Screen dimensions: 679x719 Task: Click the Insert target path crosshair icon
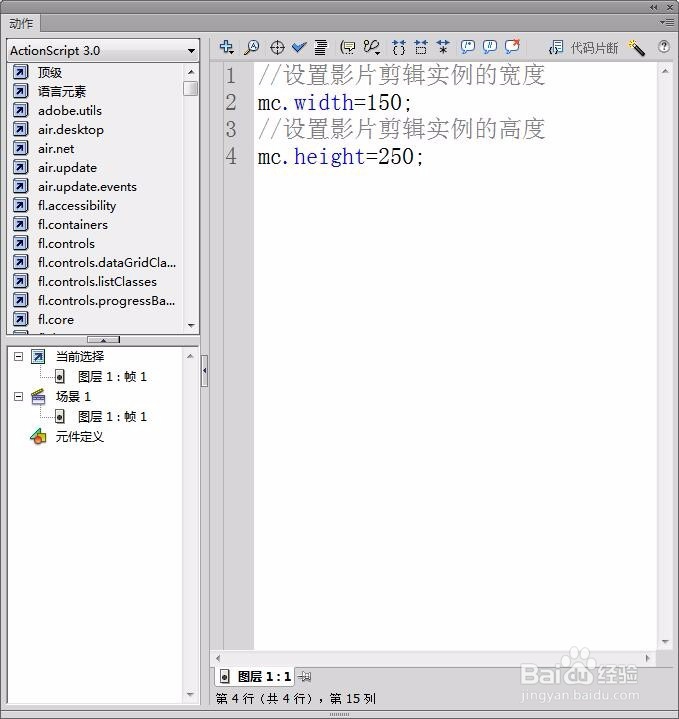(x=277, y=47)
